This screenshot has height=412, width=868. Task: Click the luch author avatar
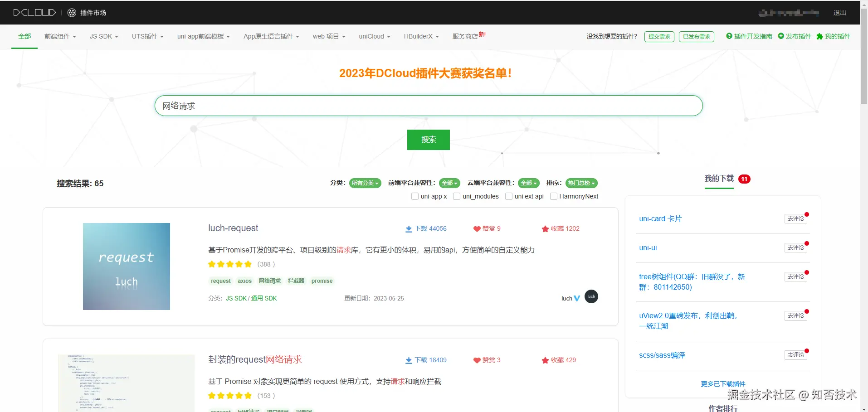(591, 296)
